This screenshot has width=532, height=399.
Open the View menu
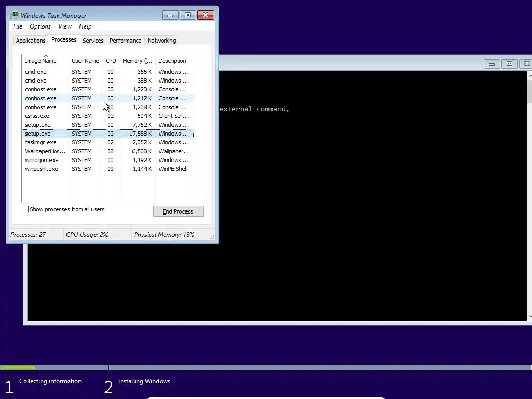65,26
